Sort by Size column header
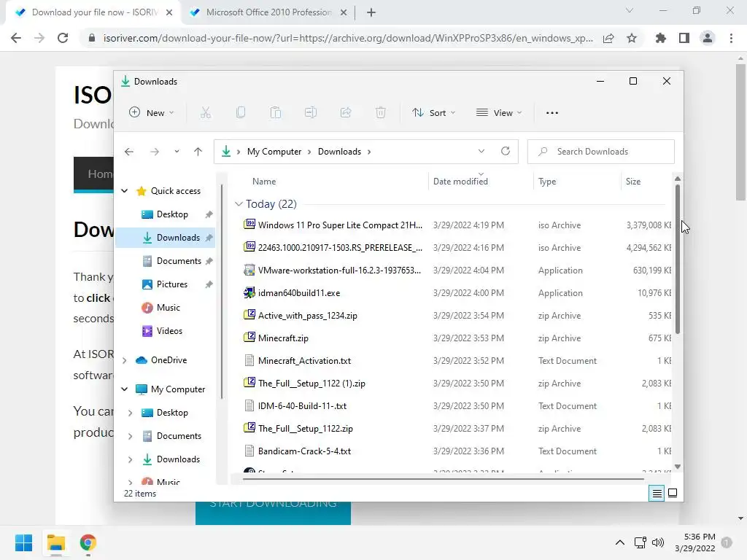747x560 pixels. (x=633, y=182)
